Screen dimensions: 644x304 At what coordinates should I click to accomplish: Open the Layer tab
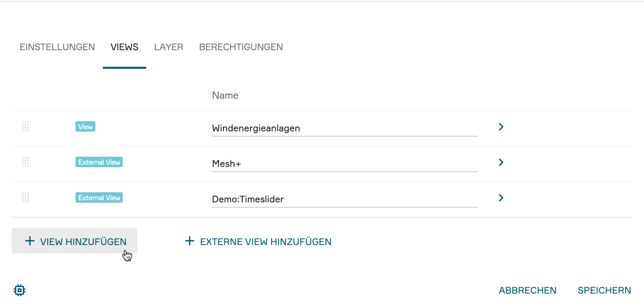(169, 47)
